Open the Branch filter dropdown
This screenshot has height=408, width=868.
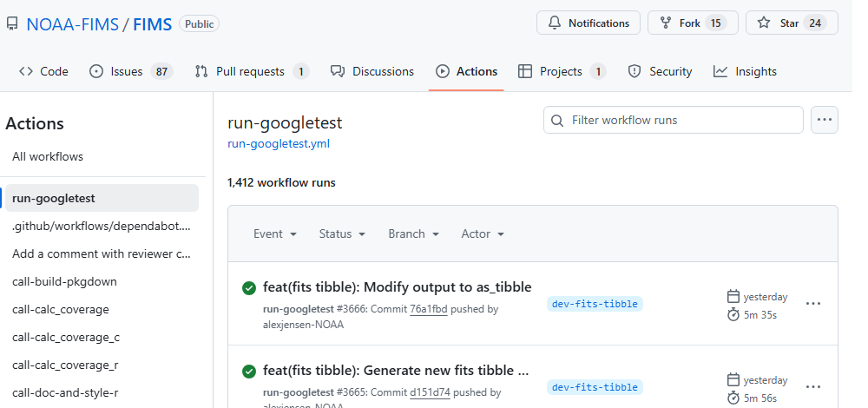[x=414, y=234]
